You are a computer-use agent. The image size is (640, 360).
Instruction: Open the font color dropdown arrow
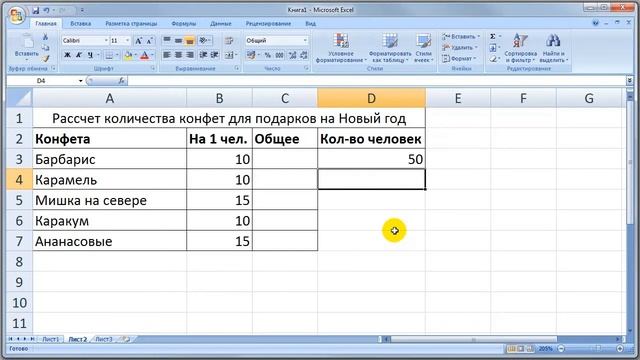point(152,55)
